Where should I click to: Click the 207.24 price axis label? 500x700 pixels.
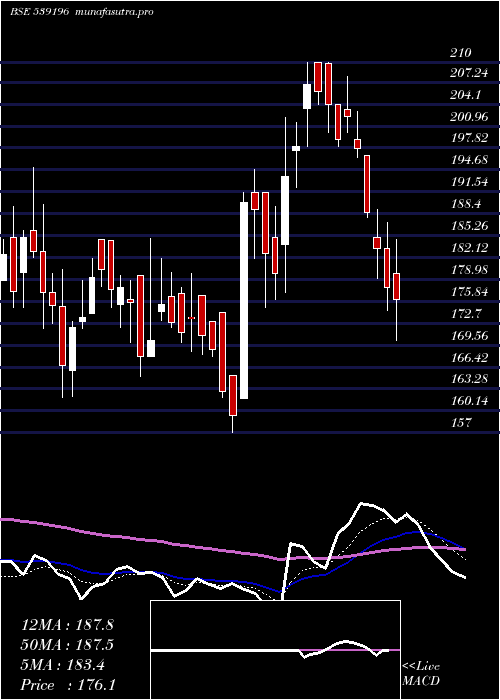(x=469, y=73)
